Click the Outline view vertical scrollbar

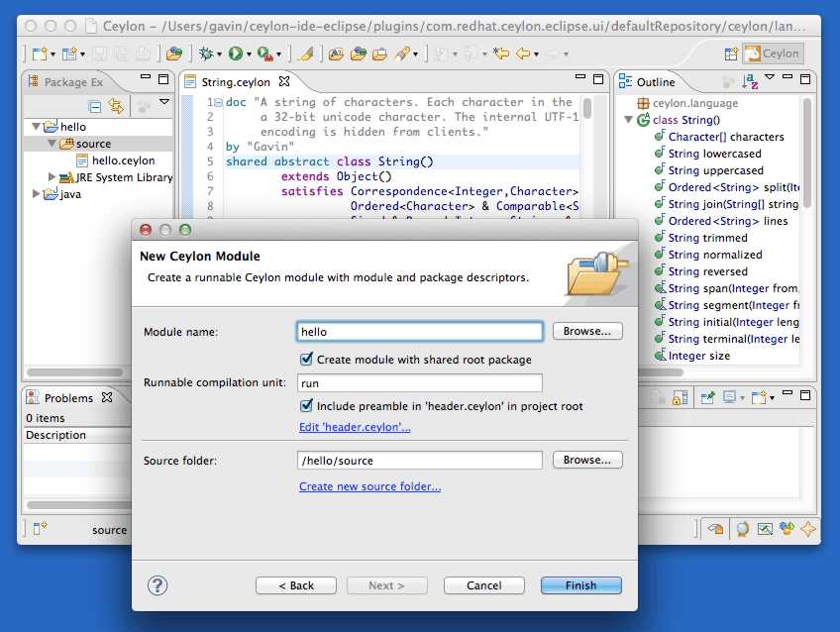(807, 153)
